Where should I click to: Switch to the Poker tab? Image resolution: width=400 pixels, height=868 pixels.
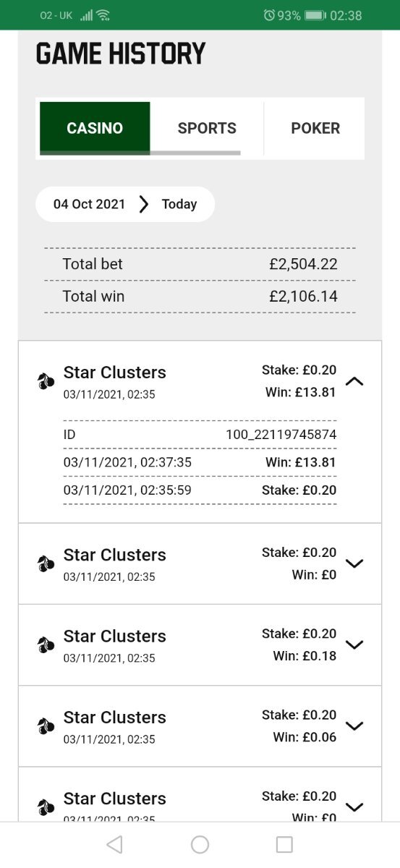[315, 128]
